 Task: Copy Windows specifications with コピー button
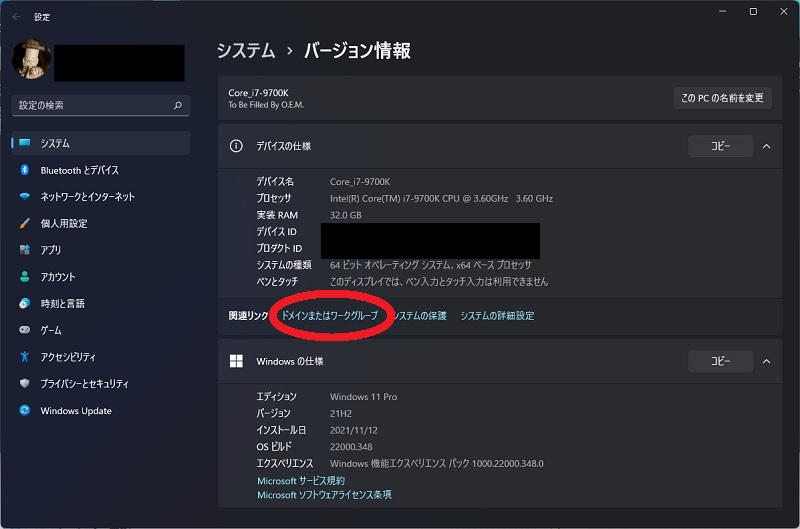tap(720, 361)
